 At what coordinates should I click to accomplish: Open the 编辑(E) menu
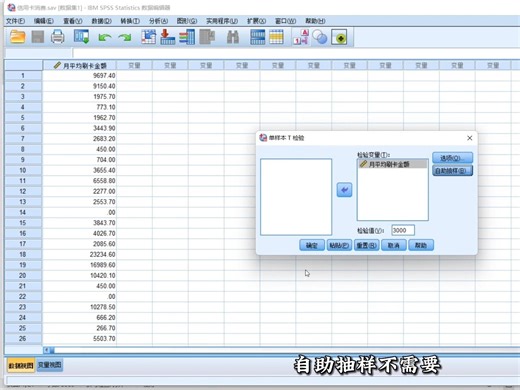tap(44, 21)
